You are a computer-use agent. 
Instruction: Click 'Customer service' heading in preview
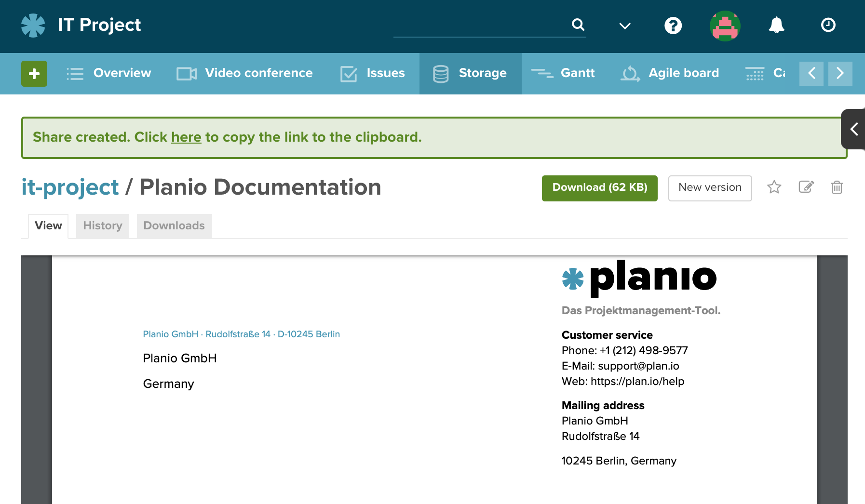click(607, 335)
